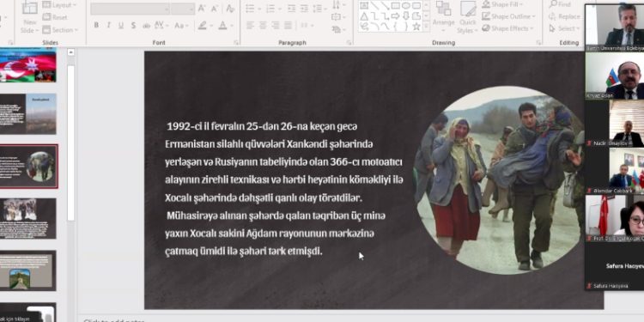Click Increase Font Size icon

(x=201, y=9)
